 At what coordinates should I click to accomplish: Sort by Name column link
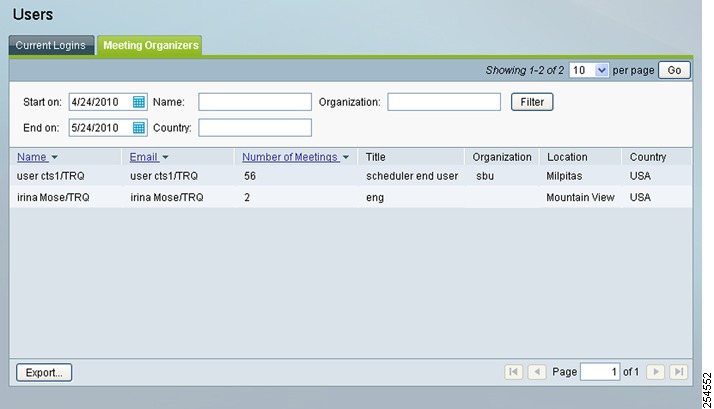coord(32,157)
